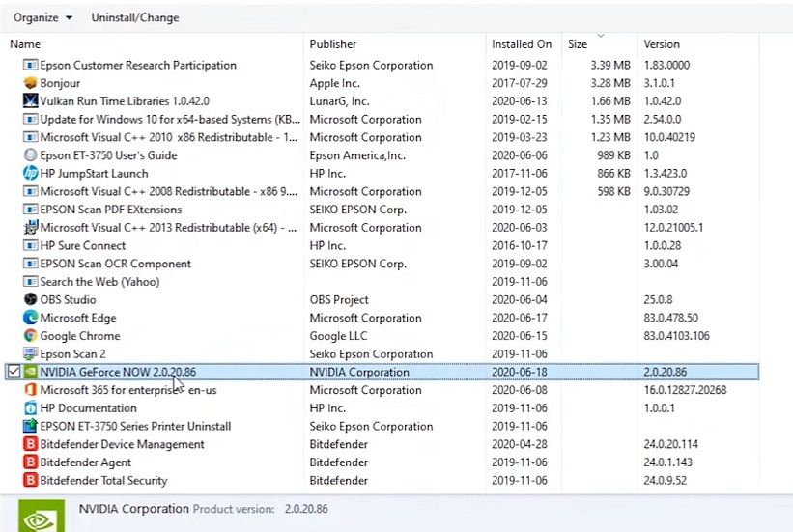This screenshot has width=793, height=532.
Task: Click Product version 2.0.20.86 in details pane
Action: click(306, 509)
